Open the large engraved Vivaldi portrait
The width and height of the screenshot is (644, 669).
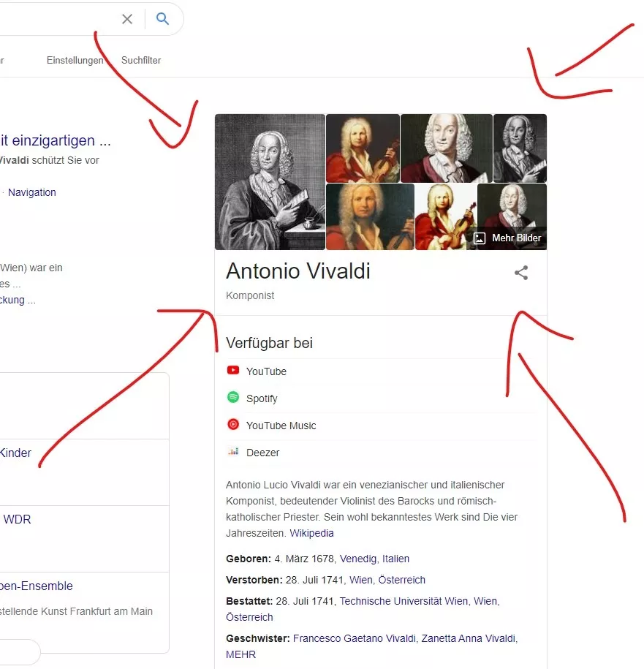(270, 182)
